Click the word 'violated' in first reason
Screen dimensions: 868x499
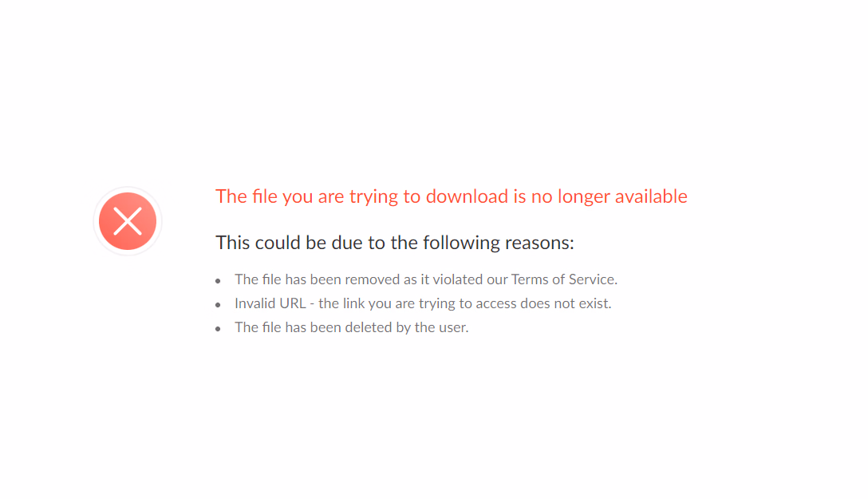pos(457,279)
